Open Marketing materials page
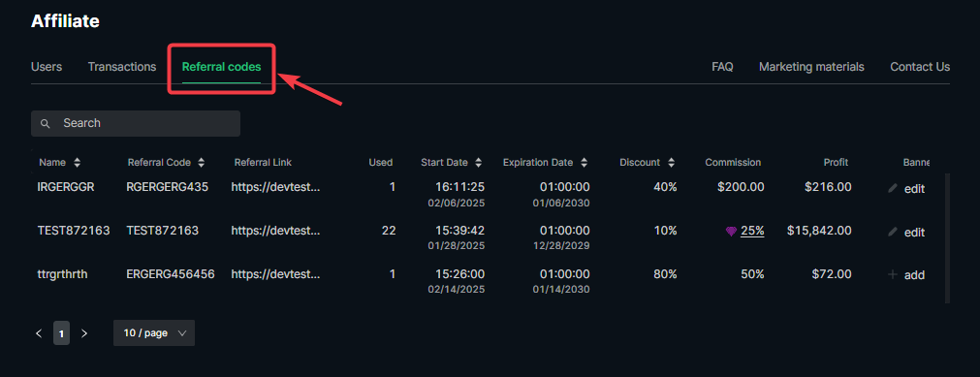The image size is (980, 377). pyautogui.click(x=811, y=67)
